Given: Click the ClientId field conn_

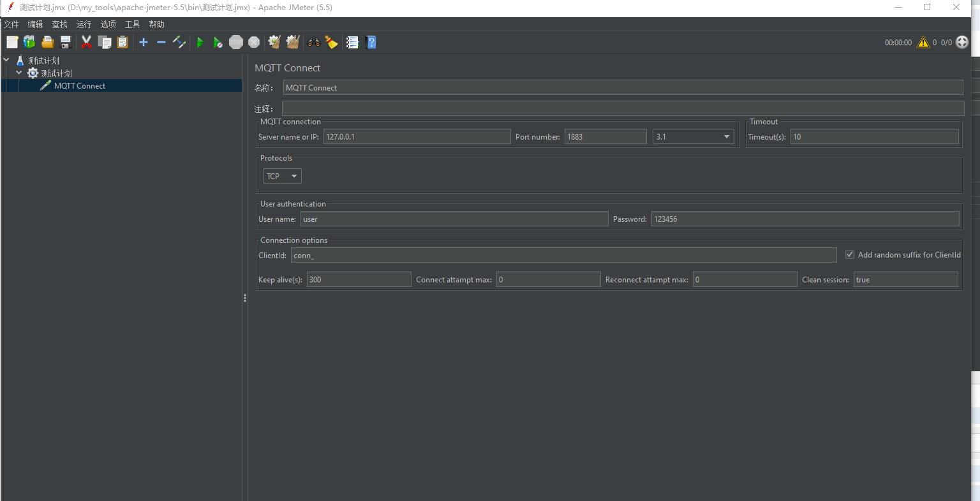Looking at the screenshot, I should coord(564,255).
